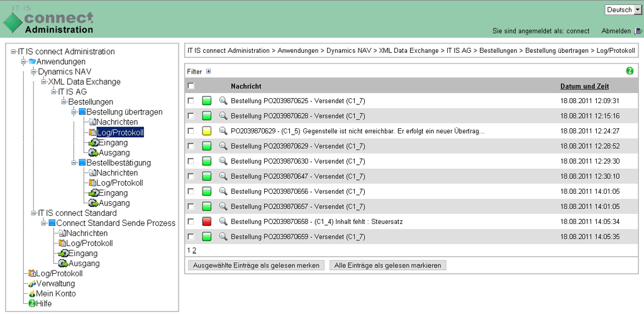Check the box for the 12:24:27 entry

point(191,131)
